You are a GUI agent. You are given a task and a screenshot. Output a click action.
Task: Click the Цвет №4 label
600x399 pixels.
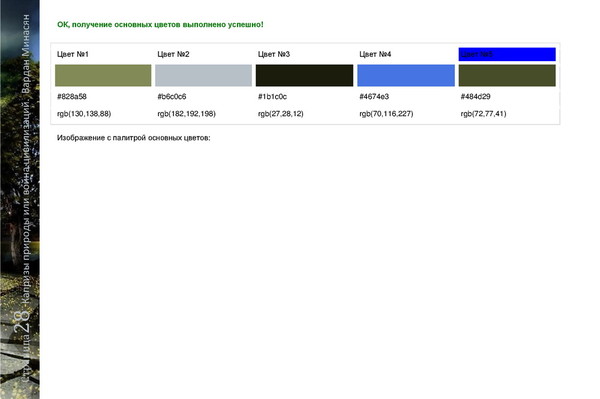pyautogui.click(x=375, y=54)
